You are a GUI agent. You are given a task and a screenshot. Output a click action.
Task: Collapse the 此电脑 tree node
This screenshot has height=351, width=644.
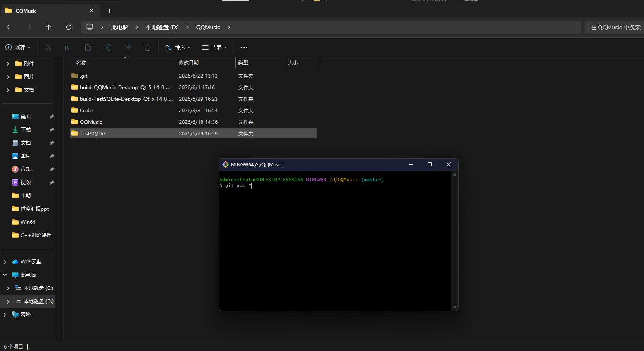[5, 275]
